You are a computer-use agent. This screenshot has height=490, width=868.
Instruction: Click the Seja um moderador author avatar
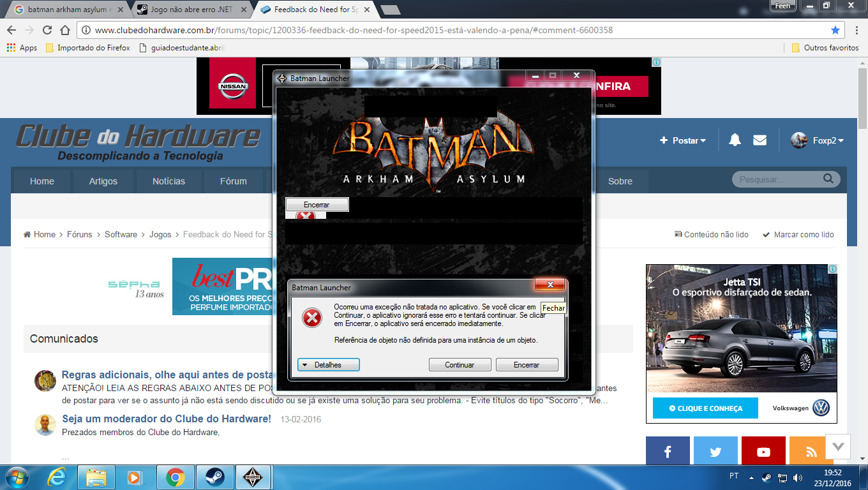point(45,425)
